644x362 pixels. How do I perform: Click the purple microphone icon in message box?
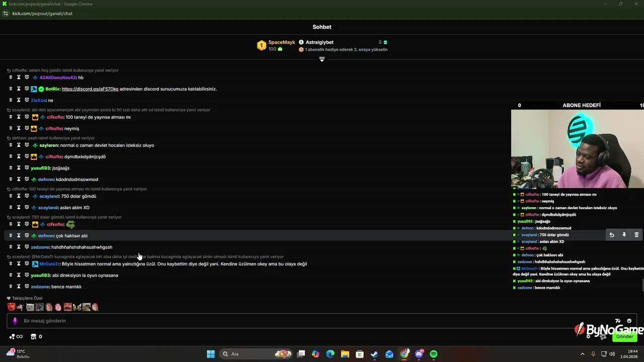[15, 321]
